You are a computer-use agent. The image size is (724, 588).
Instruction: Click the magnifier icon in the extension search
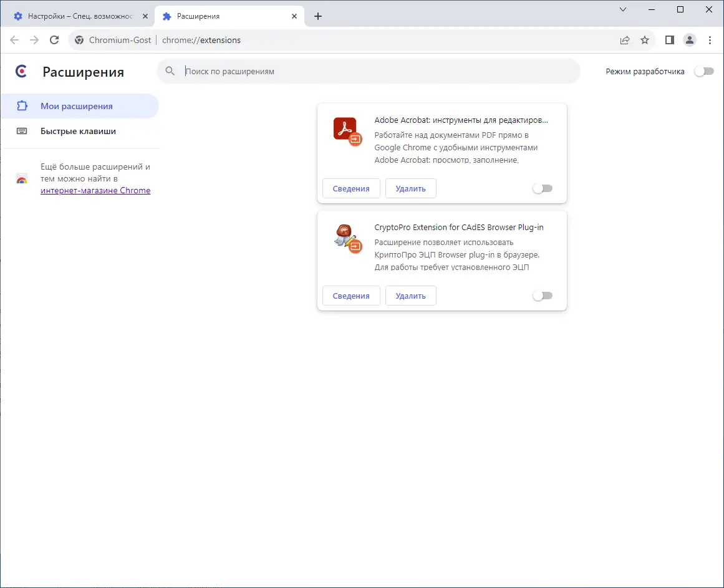(x=170, y=71)
